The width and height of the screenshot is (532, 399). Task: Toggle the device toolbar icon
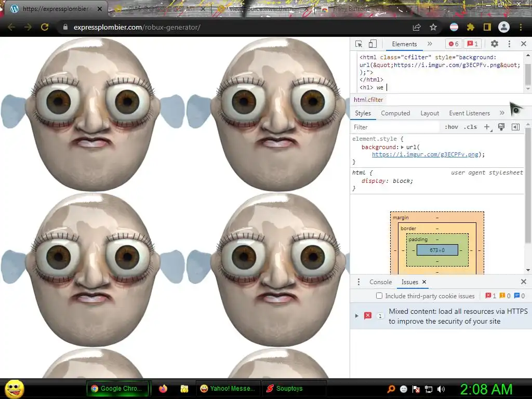373,44
